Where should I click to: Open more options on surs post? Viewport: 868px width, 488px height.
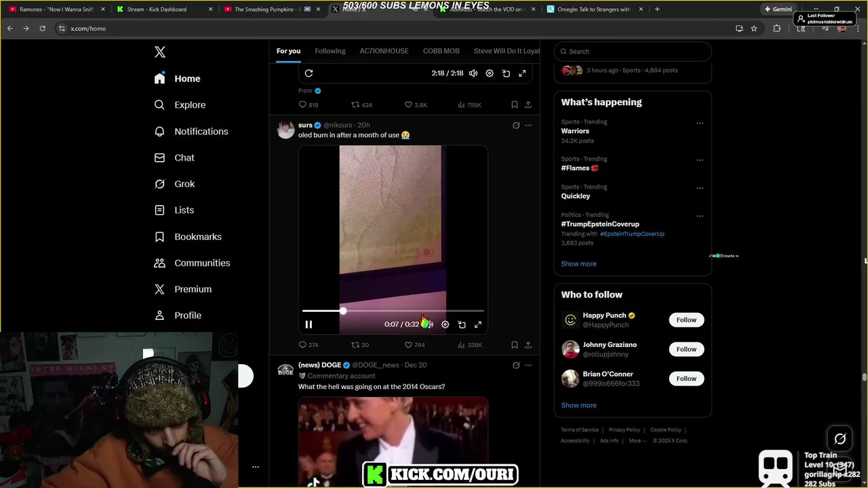528,125
